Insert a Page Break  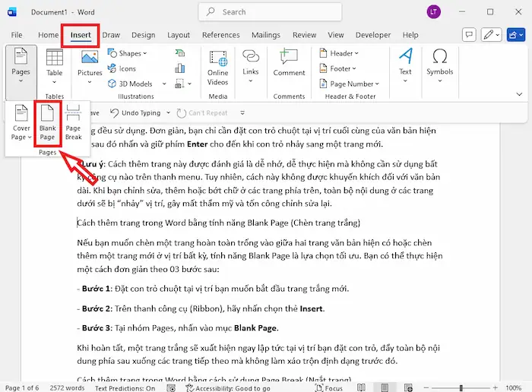tap(73, 124)
